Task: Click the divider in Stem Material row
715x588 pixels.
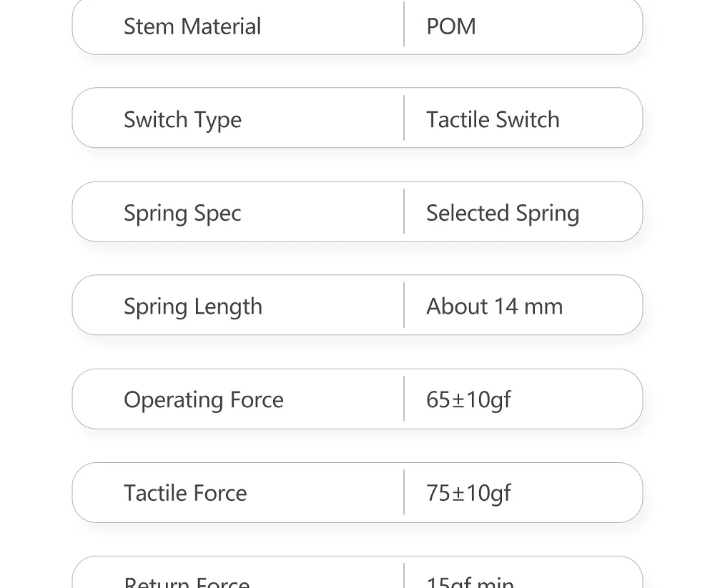Action: [x=404, y=24]
